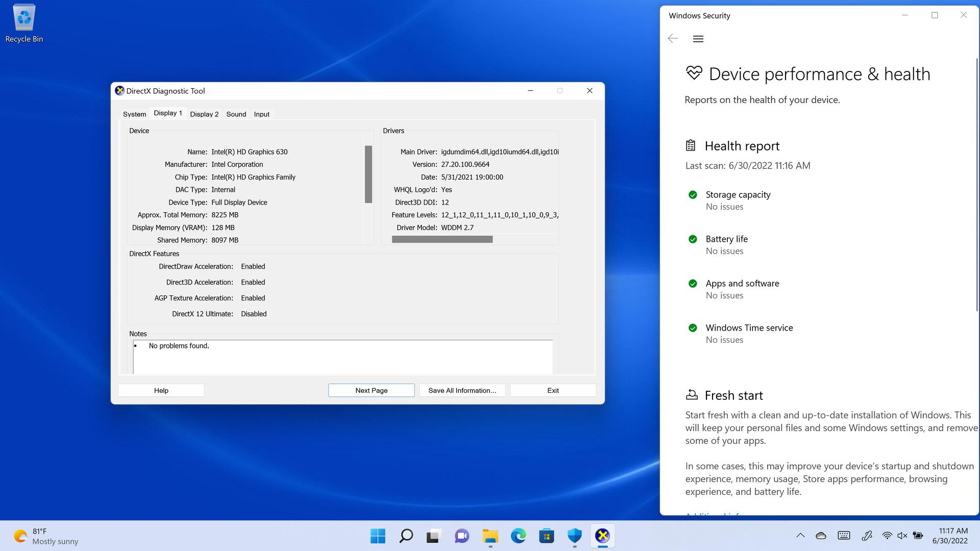
Task: Click the Drivers panel horizontal scrollbar
Action: click(x=442, y=239)
